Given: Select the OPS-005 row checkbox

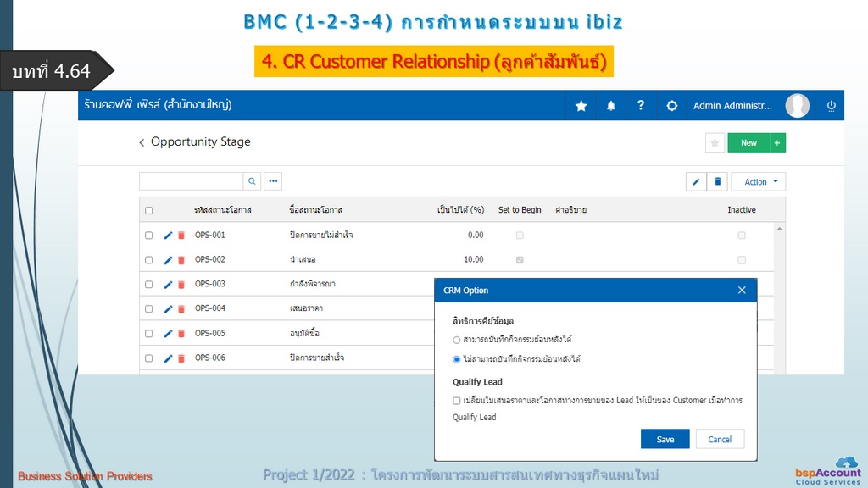Looking at the screenshot, I should coord(149,334).
